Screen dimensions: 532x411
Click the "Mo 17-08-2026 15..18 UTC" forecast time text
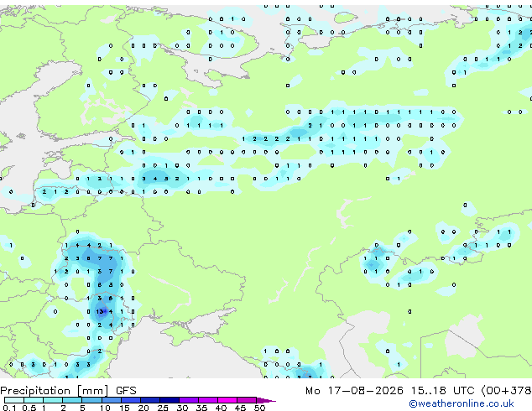click(x=390, y=391)
